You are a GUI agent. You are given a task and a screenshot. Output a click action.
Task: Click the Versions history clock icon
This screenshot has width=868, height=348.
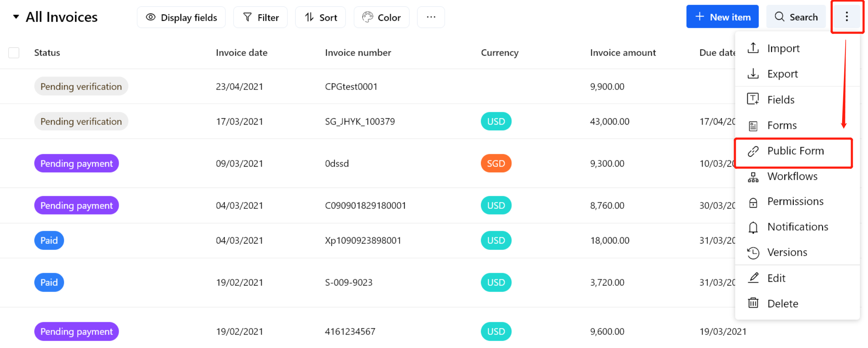(753, 253)
